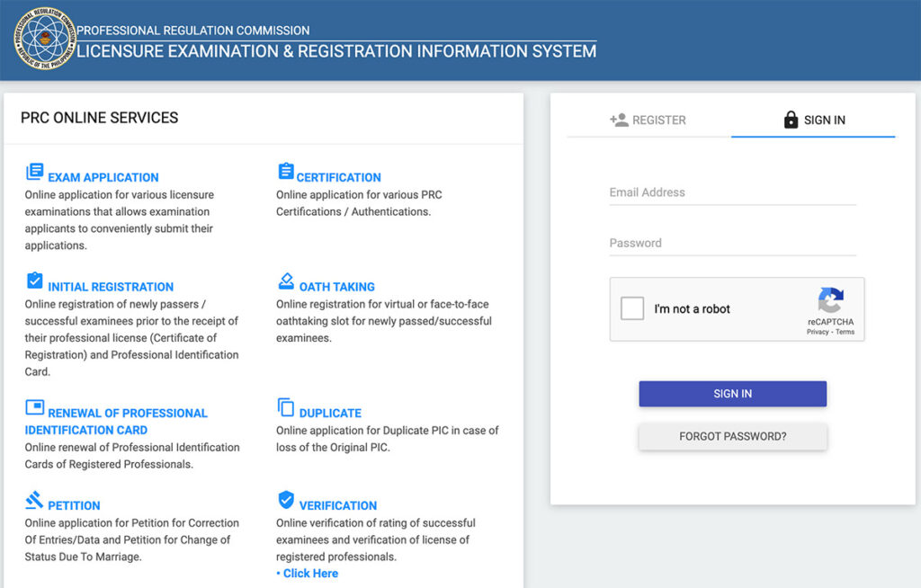Check the I'm not a robot box
This screenshot has width=921, height=588.
[632, 308]
